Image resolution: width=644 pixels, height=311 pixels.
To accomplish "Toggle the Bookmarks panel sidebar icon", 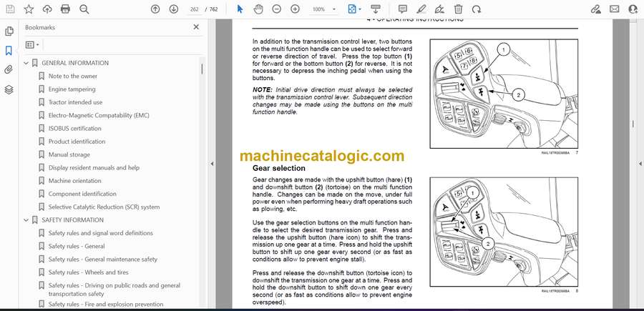I will [9, 51].
